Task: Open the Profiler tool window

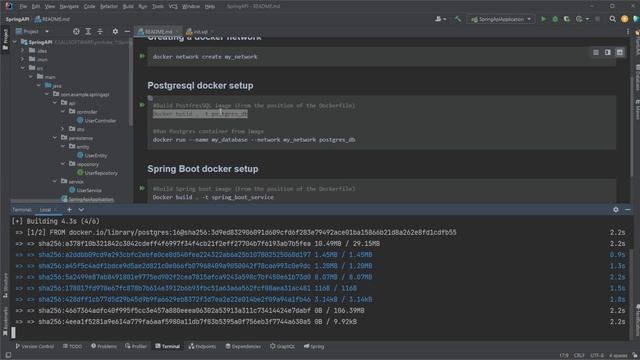Action: point(136,346)
